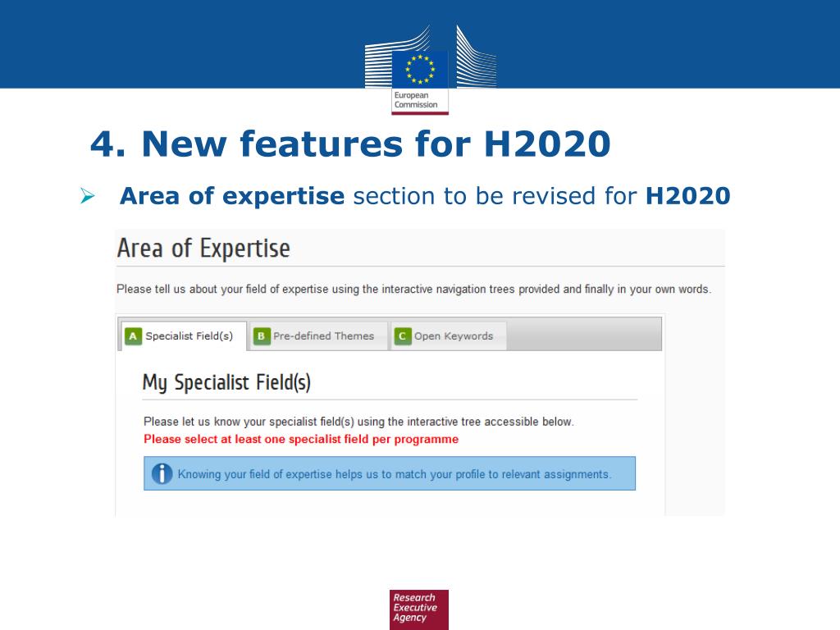The width and height of the screenshot is (840, 630).
Task: Click the green C tab icon
Action: (402, 336)
